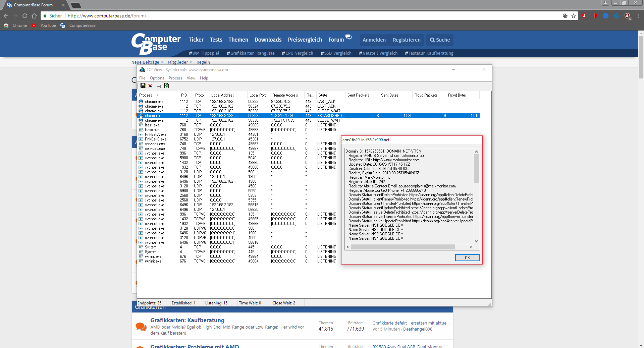Click the red shield person extension icon
644x348 pixels.
click(x=584, y=16)
